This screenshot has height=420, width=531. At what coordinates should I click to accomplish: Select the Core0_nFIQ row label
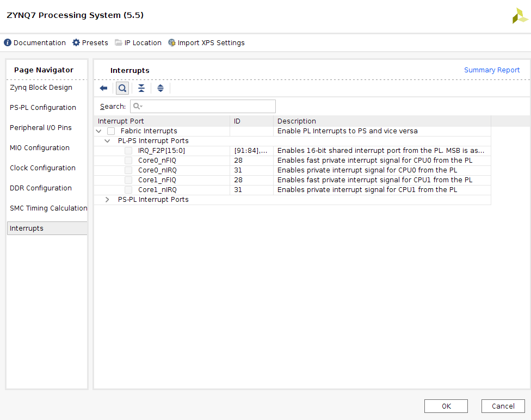[x=157, y=160]
